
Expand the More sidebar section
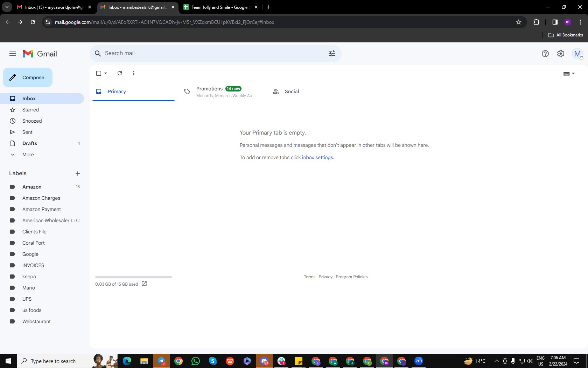(x=28, y=155)
